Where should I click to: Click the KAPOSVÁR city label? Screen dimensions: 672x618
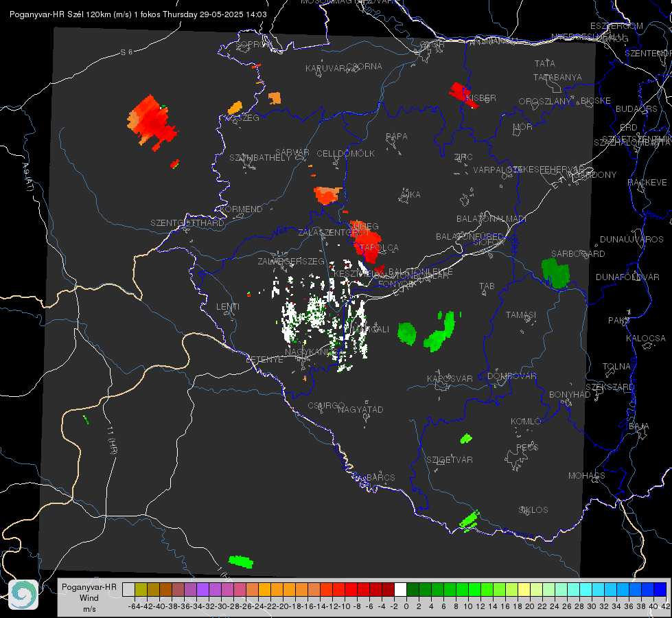tap(450, 378)
